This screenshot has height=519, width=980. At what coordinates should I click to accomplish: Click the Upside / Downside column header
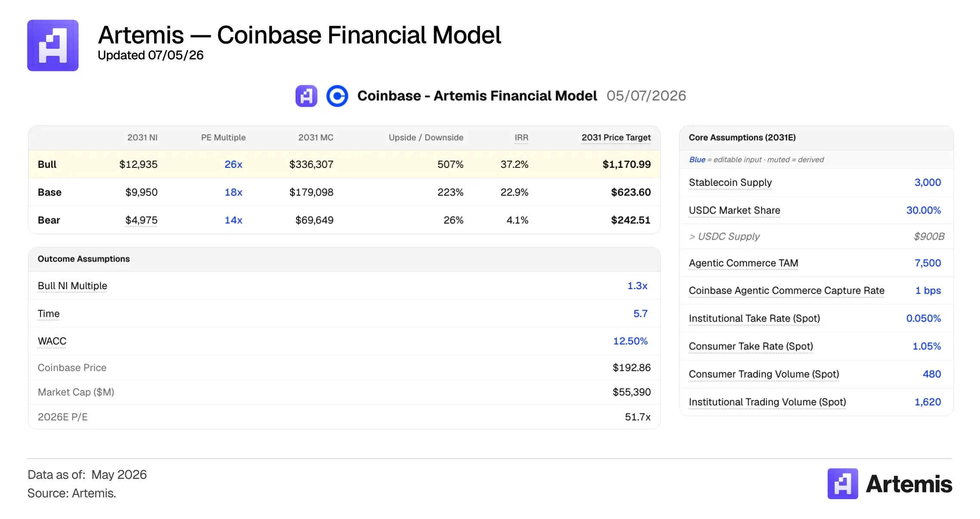(x=426, y=138)
